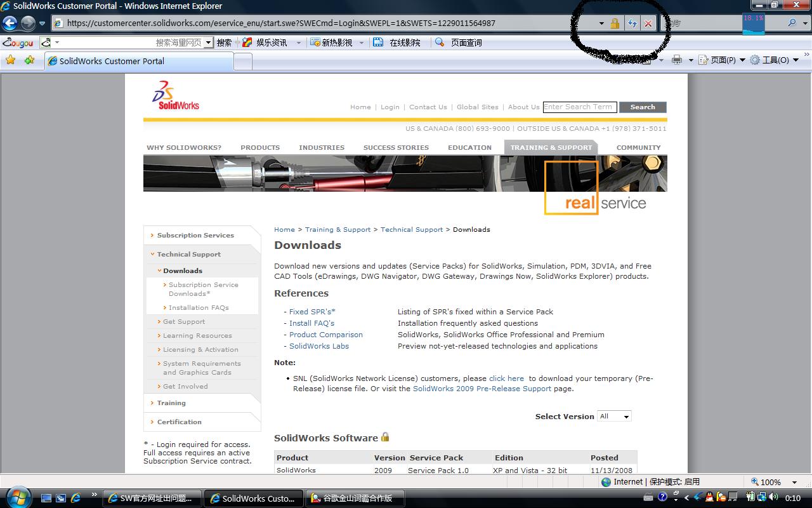Image resolution: width=812 pixels, height=508 pixels.
Task: Open the 娱乐资讯 toolbar item
Action: point(265,43)
